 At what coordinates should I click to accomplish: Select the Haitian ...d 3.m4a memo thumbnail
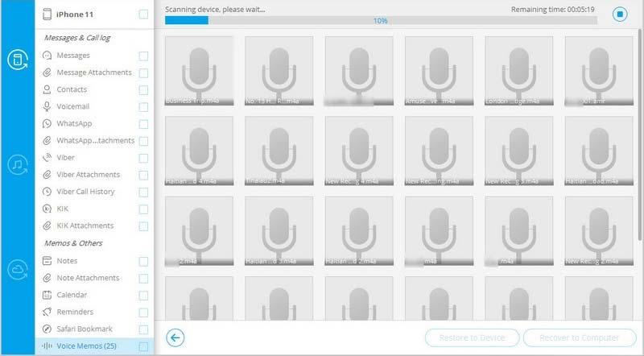(x=279, y=231)
